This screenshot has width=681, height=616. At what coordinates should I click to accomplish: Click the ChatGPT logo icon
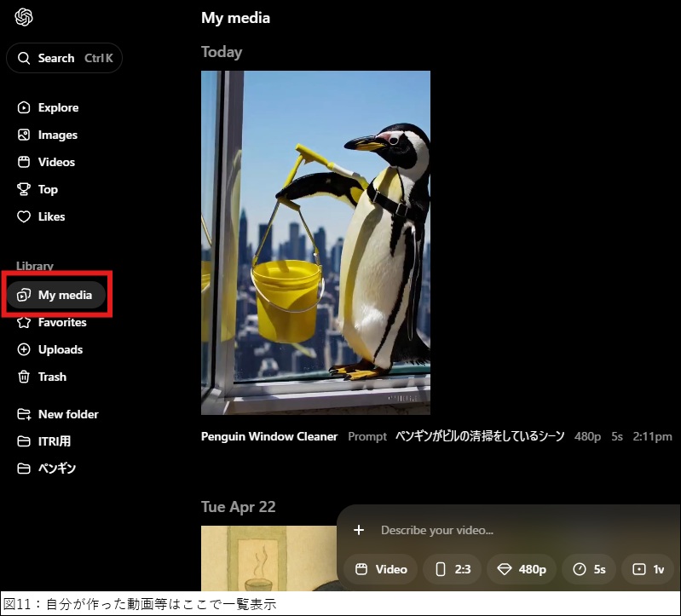point(24,17)
